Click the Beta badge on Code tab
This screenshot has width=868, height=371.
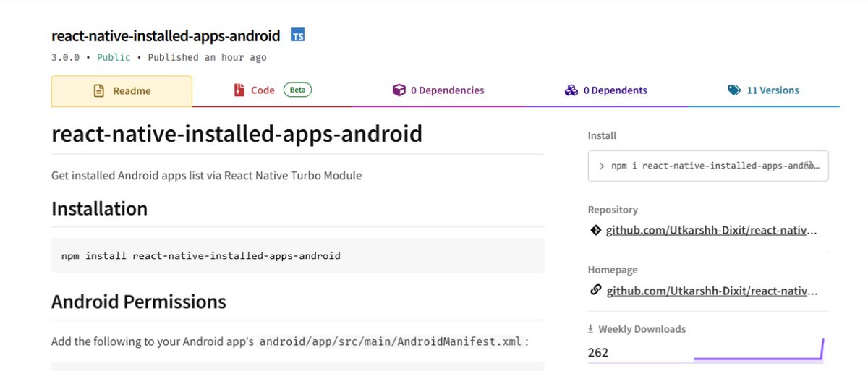(297, 90)
